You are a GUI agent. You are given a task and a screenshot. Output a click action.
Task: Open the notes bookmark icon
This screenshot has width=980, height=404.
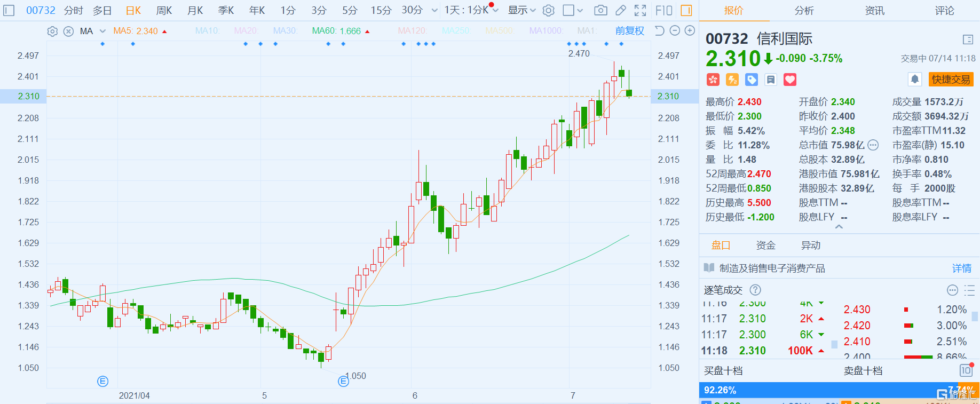(x=771, y=80)
